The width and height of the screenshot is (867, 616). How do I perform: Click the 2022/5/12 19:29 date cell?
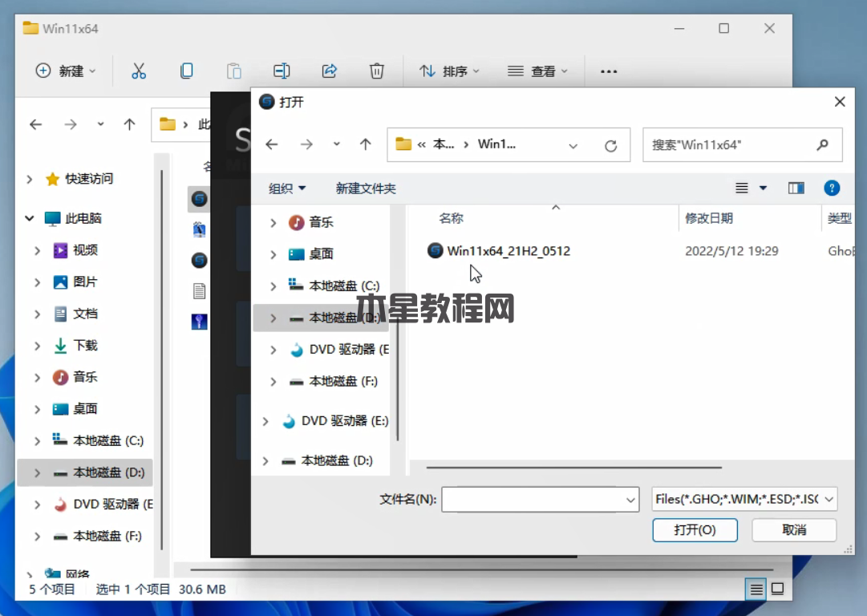[731, 251]
